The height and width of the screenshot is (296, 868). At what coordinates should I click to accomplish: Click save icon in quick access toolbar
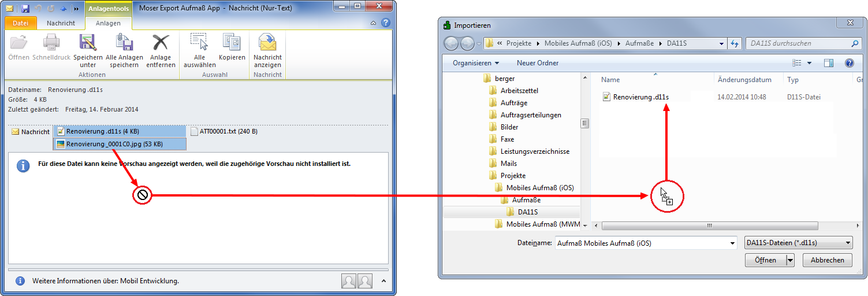tap(25, 9)
